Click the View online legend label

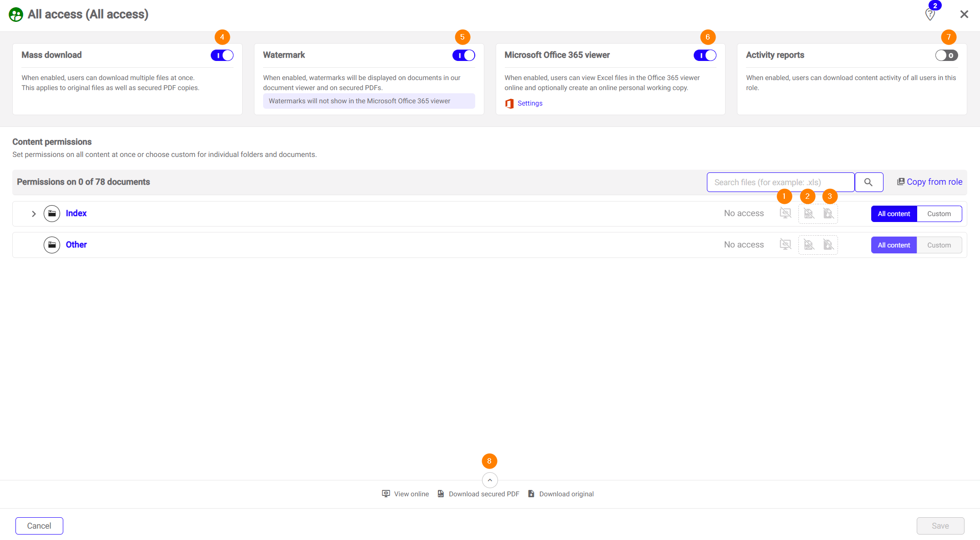coord(411,494)
